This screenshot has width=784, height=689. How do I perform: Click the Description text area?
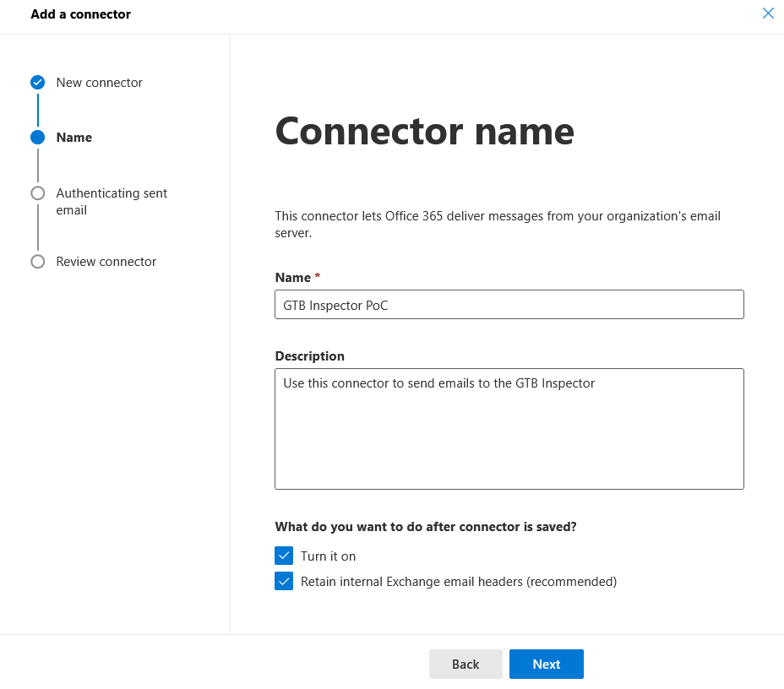pyautogui.click(x=509, y=429)
